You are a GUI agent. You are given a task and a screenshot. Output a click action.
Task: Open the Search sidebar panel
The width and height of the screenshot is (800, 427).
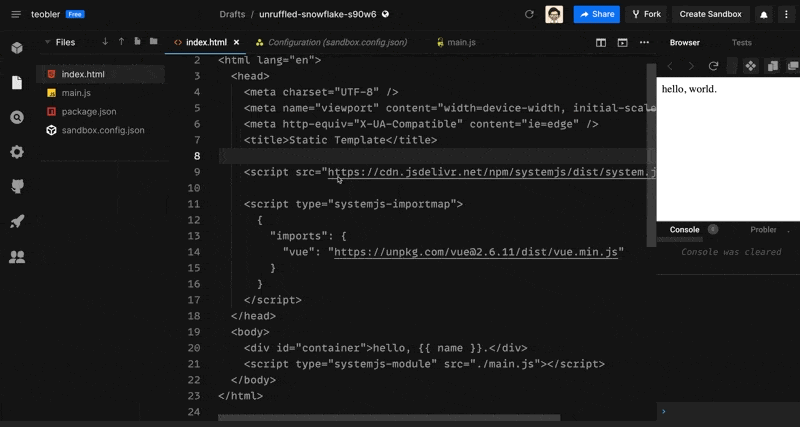[17, 117]
